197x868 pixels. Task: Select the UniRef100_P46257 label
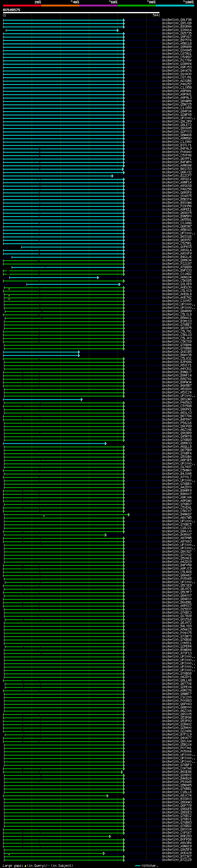pyautogui.click(x=176, y=84)
